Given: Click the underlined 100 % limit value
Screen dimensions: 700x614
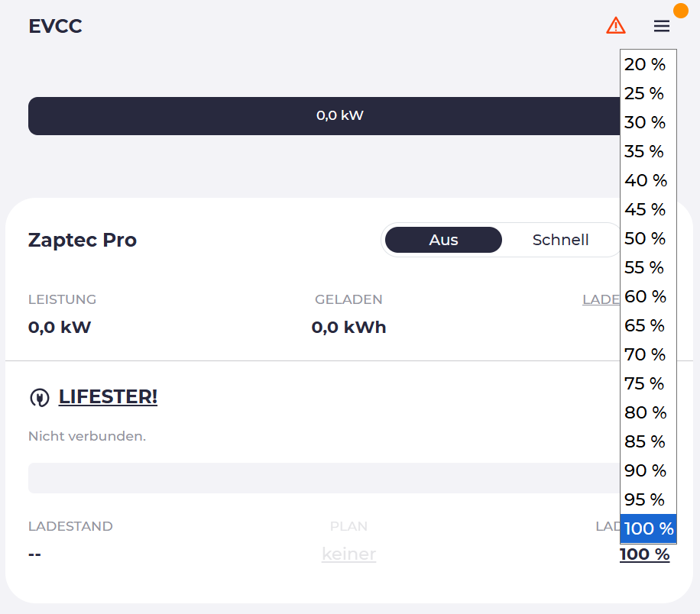Looking at the screenshot, I should pos(644,554).
